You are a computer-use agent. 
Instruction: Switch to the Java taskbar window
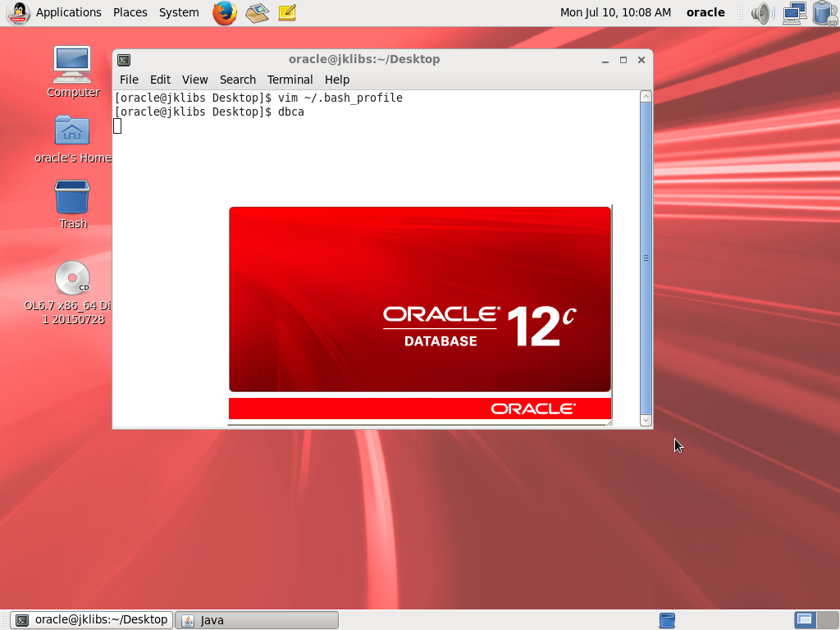(x=258, y=620)
